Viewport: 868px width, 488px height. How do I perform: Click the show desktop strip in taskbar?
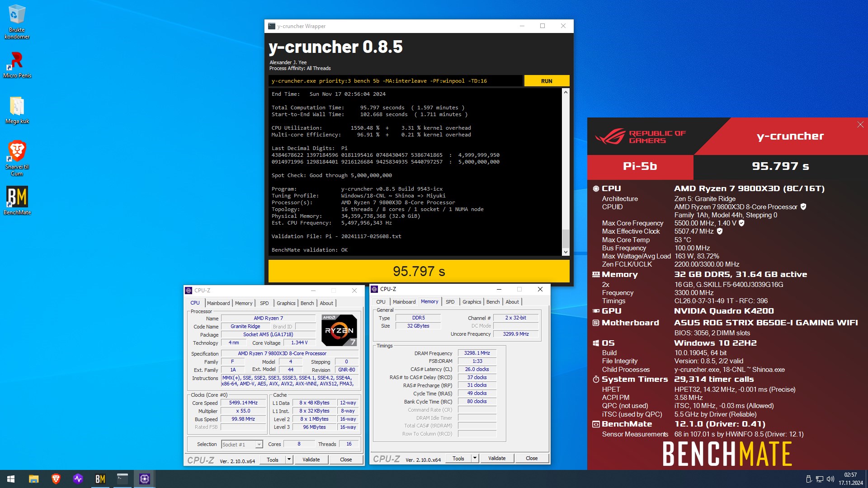coord(866,479)
